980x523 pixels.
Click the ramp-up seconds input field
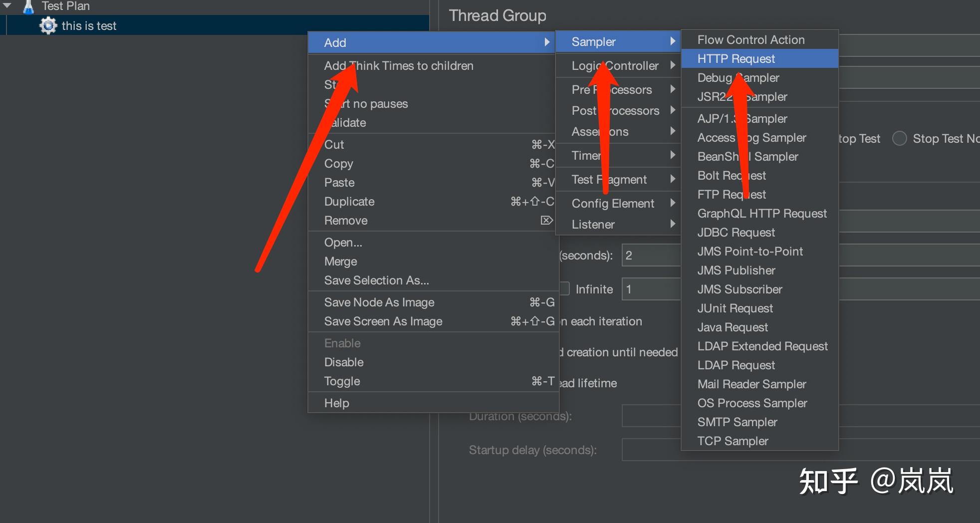click(x=651, y=255)
